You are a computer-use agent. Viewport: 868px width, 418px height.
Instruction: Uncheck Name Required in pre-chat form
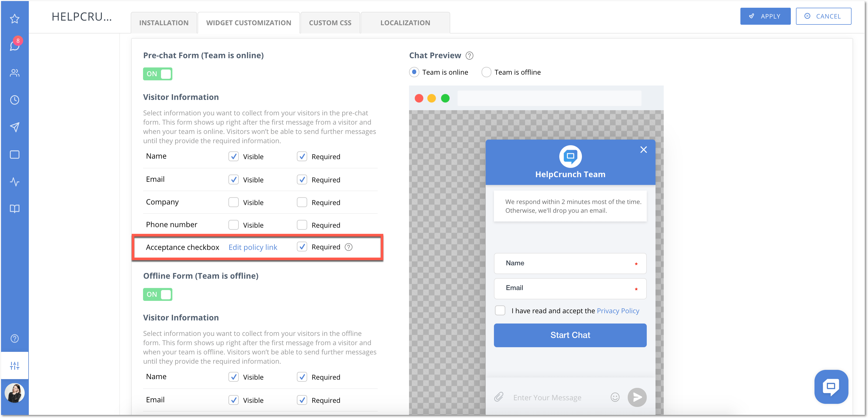[302, 156]
